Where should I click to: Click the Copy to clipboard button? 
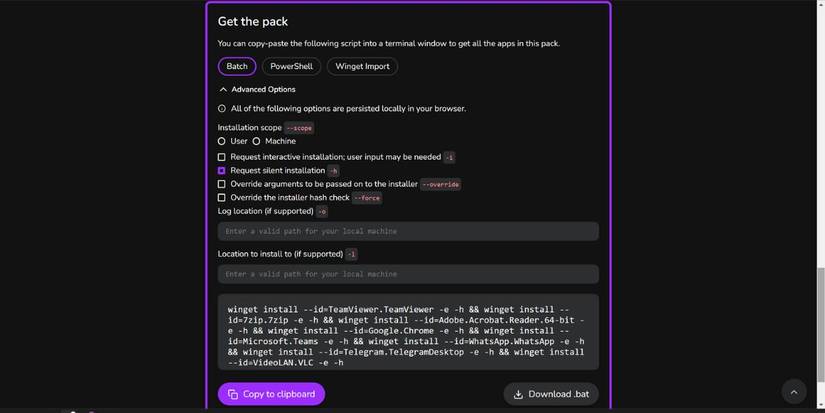click(x=271, y=394)
